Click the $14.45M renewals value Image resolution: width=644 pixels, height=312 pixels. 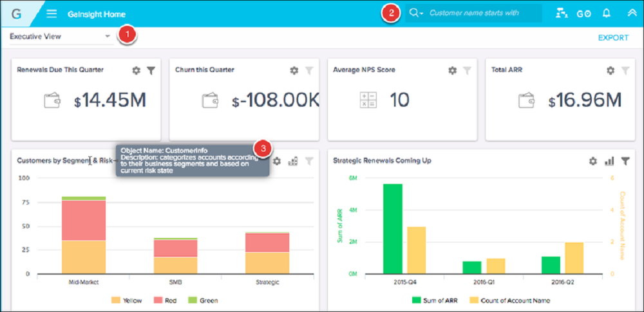pyautogui.click(x=110, y=101)
